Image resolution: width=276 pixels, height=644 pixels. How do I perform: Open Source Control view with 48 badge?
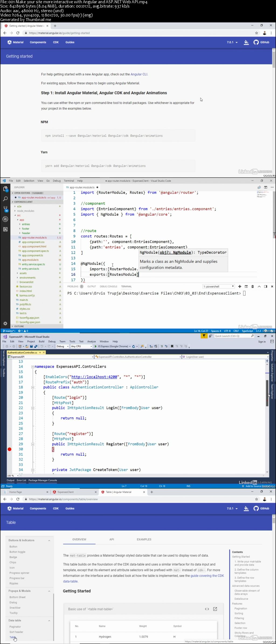(5, 209)
